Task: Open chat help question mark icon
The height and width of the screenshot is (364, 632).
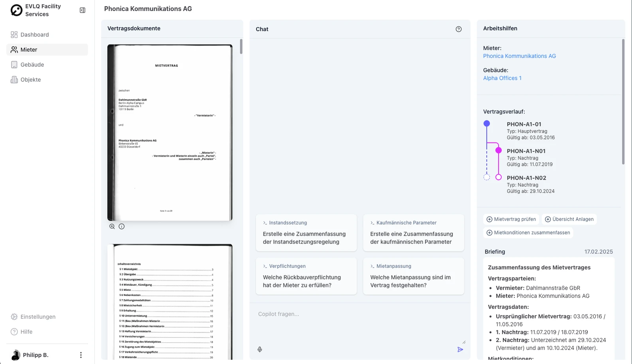Action: point(459,29)
